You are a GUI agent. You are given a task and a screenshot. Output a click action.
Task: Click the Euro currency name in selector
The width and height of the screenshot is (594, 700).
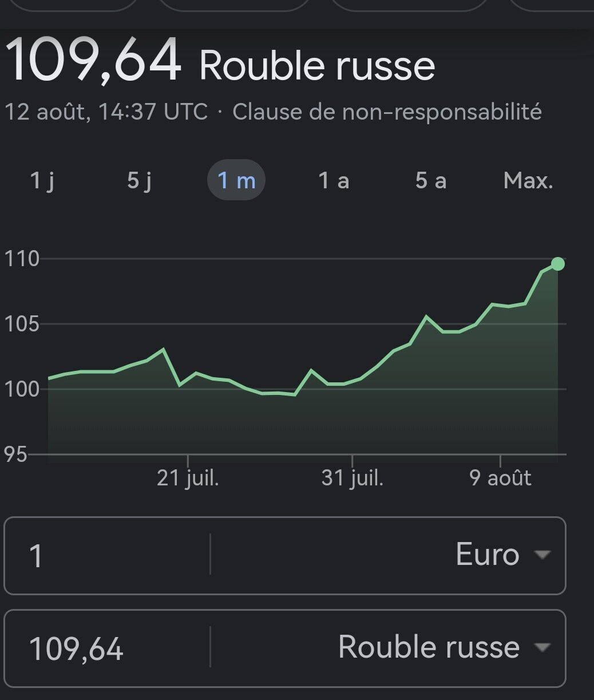[487, 555]
